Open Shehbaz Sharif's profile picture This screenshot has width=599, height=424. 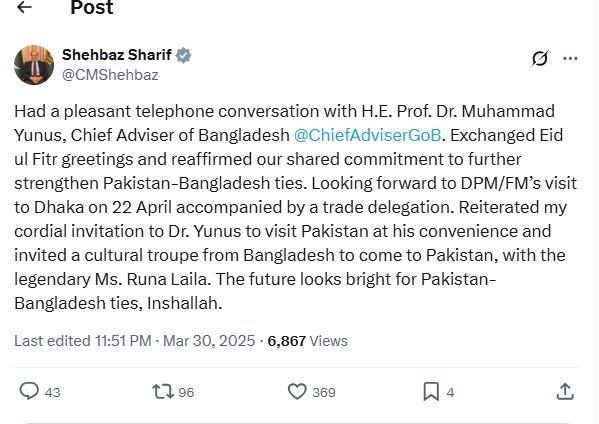[x=34, y=65]
